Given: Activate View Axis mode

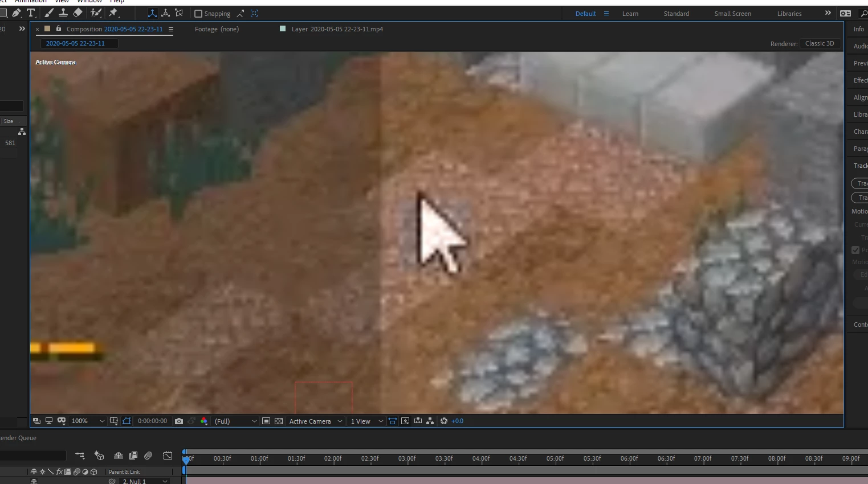Looking at the screenshot, I should point(179,13).
